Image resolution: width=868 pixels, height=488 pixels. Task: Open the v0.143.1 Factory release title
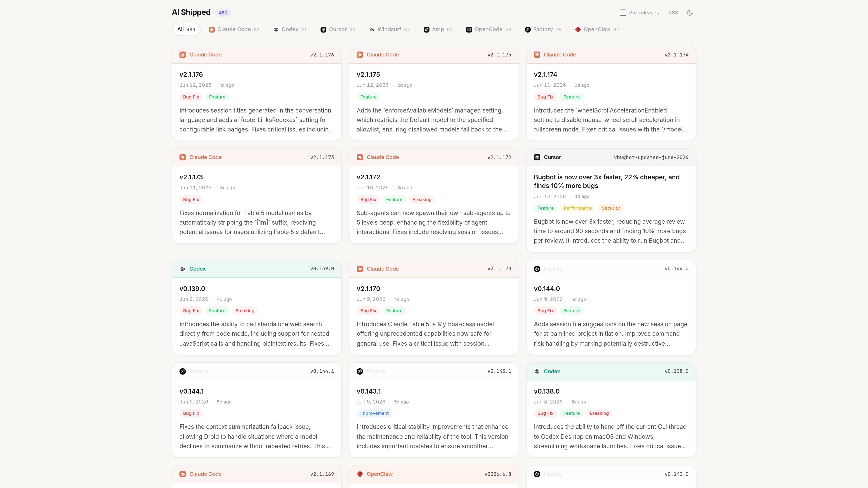369,391
